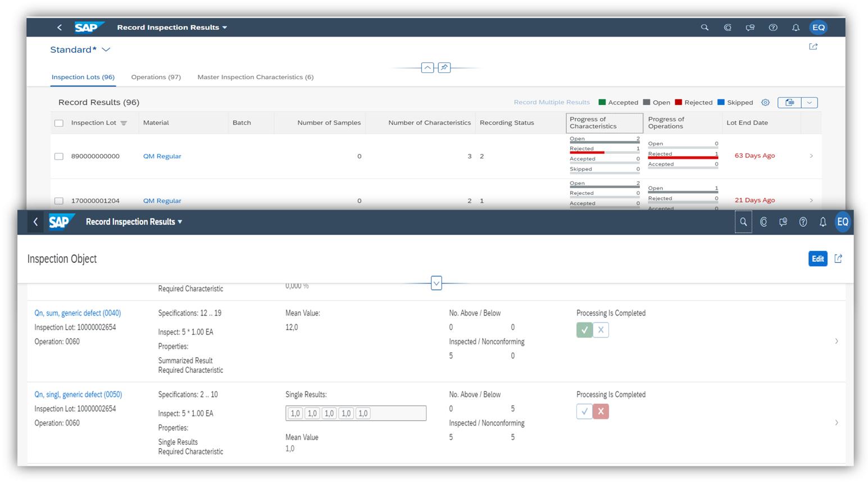Open the Record Inspection Results title menu in the Inspection Object window
This screenshot has height=483, width=868.
coord(134,222)
